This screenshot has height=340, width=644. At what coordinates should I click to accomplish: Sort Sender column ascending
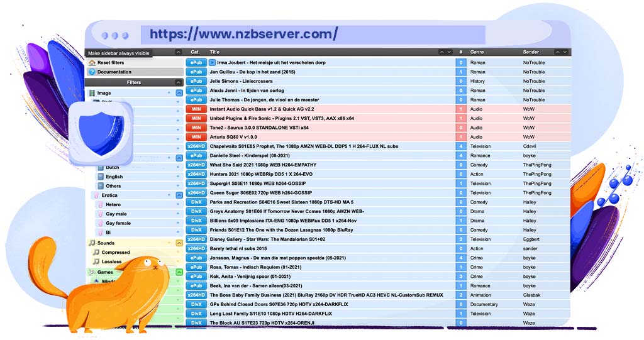click(557, 52)
